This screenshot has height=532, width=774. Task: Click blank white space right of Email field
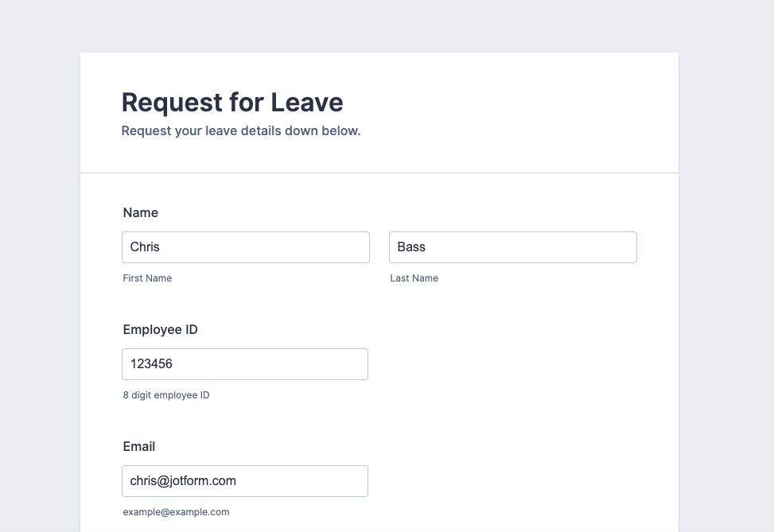pyautogui.click(x=517, y=481)
